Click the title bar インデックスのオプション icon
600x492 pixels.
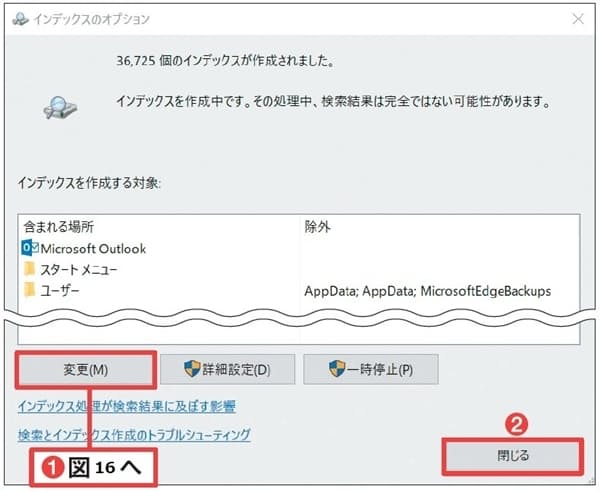[19, 18]
